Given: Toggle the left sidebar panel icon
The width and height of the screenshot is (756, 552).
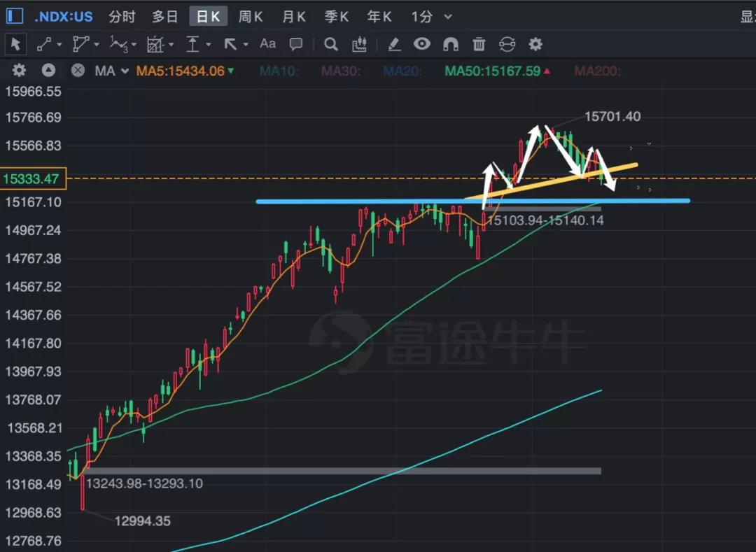Looking at the screenshot, I should tap(15, 16).
